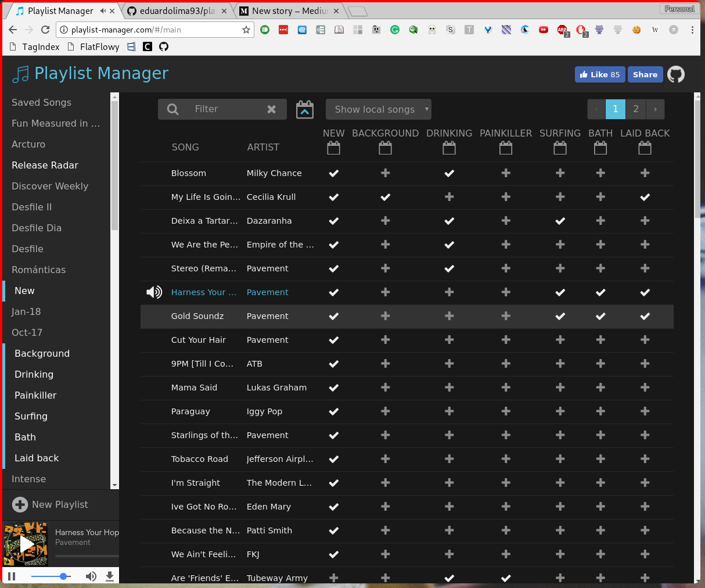The height and width of the screenshot is (588, 705).
Task: Open the Discover Weekly playlist
Action: [x=50, y=186]
